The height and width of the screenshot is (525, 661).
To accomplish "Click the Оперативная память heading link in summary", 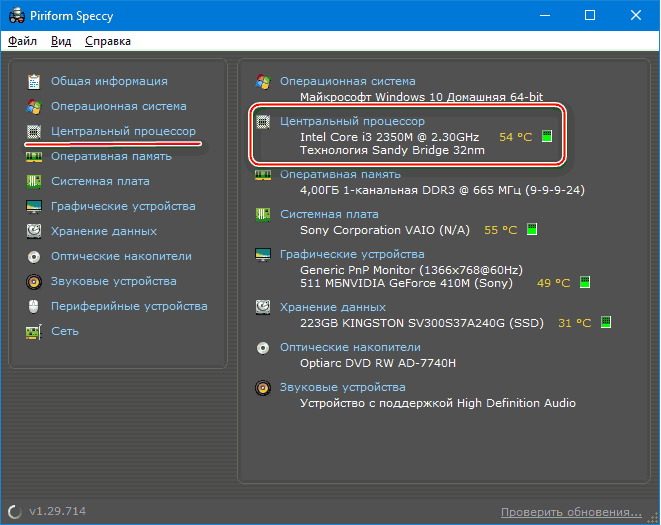I will tap(340, 174).
